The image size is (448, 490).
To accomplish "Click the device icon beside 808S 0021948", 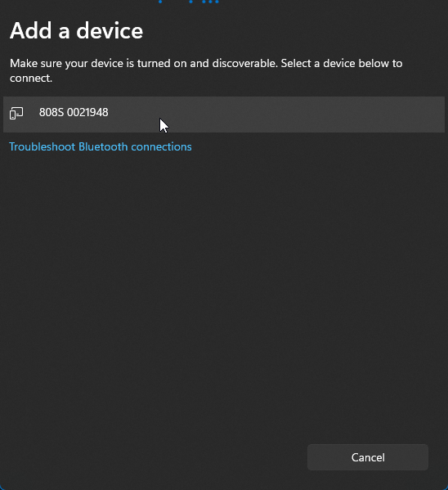I will 16,113.
